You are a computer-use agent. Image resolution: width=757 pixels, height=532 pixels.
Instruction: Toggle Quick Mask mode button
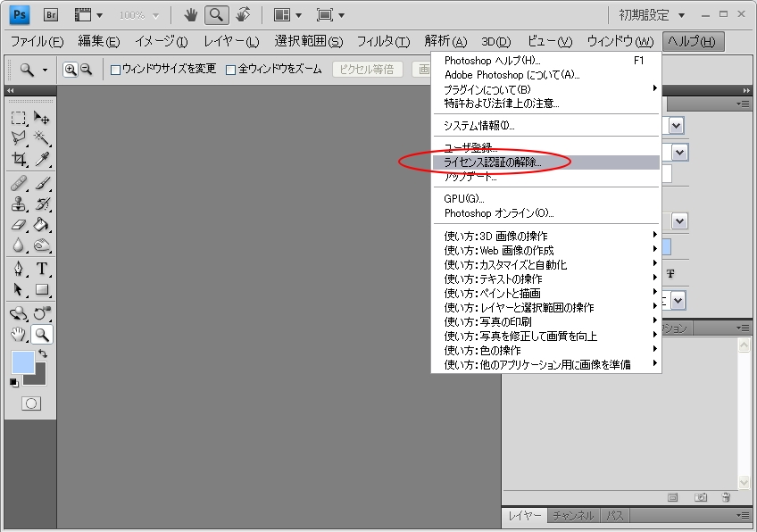coord(31,403)
